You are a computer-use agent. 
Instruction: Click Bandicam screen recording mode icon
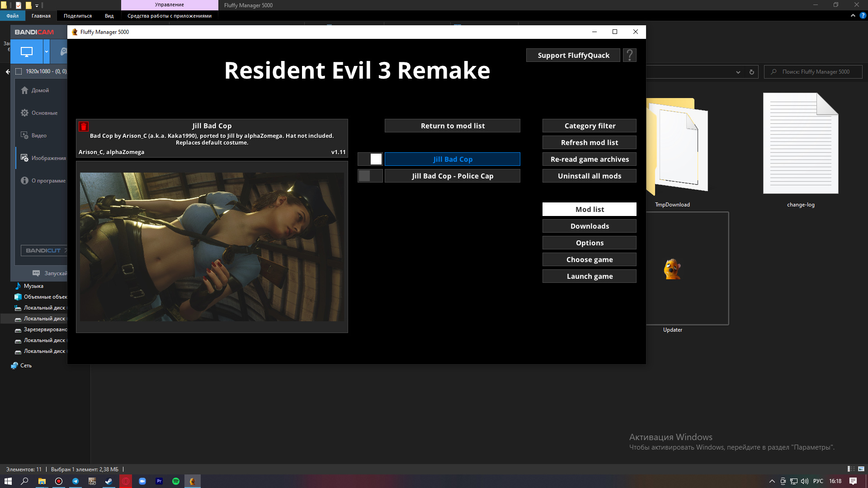pos(27,52)
